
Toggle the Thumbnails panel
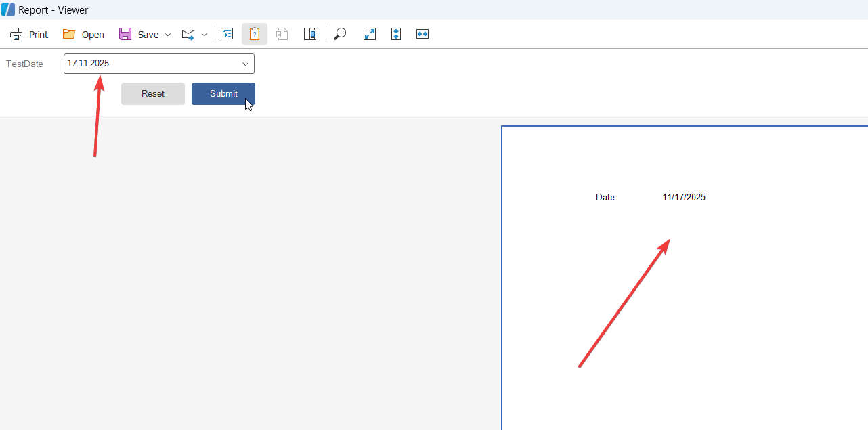coord(310,34)
